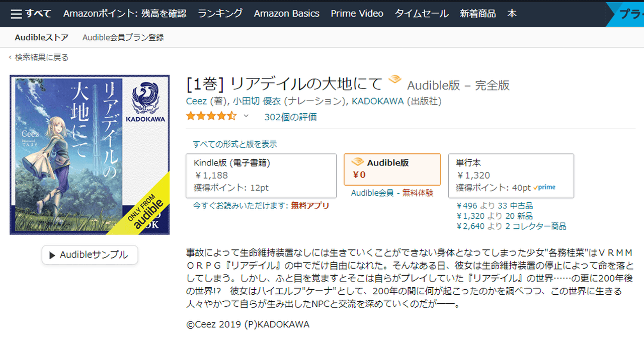Click the play icon for the Audible sample

(52, 255)
